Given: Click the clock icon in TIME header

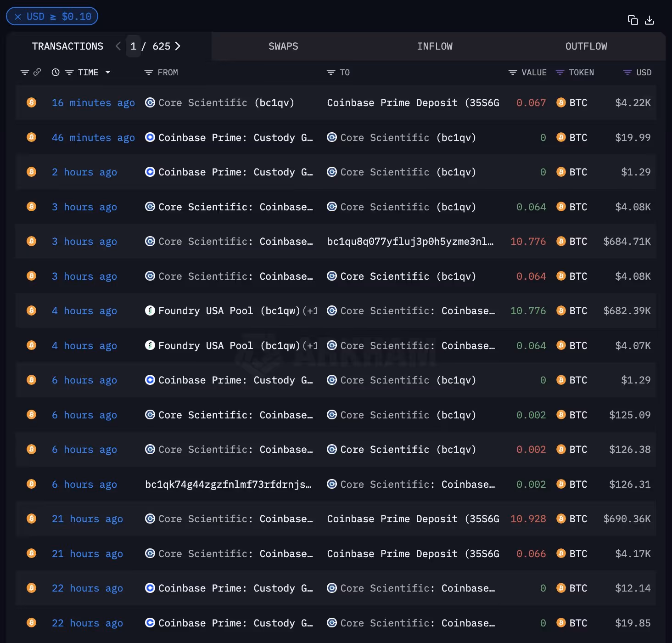Looking at the screenshot, I should [x=56, y=72].
